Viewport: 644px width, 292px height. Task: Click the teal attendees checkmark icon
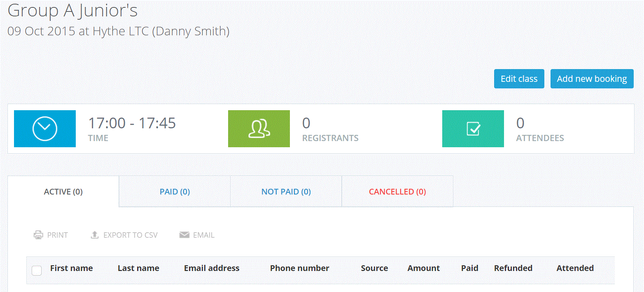pos(473,129)
